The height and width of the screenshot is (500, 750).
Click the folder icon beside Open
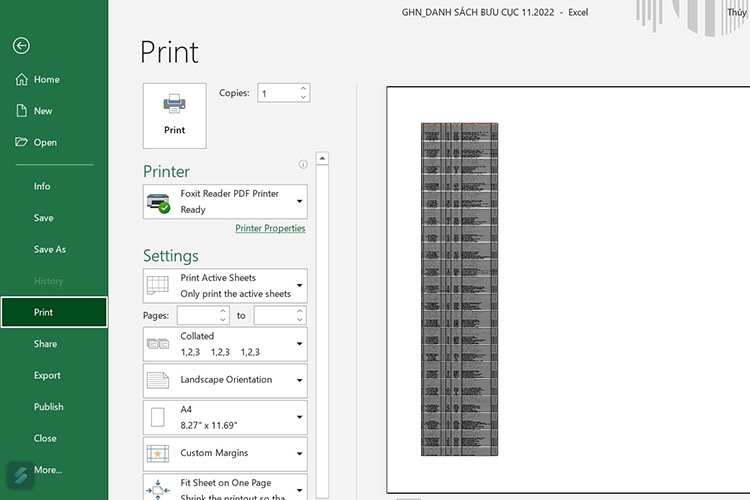[x=22, y=142]
